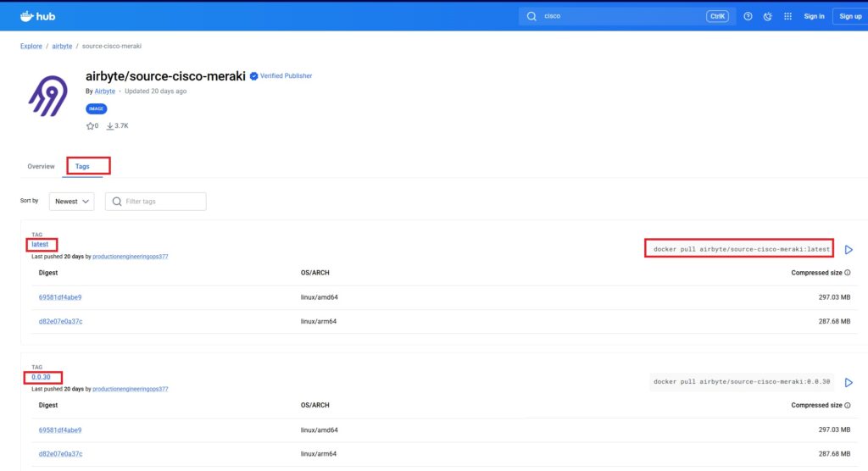Open the Airbyte publisher link
This screenshot has height=471, width=868.
[x=104, y=91]
